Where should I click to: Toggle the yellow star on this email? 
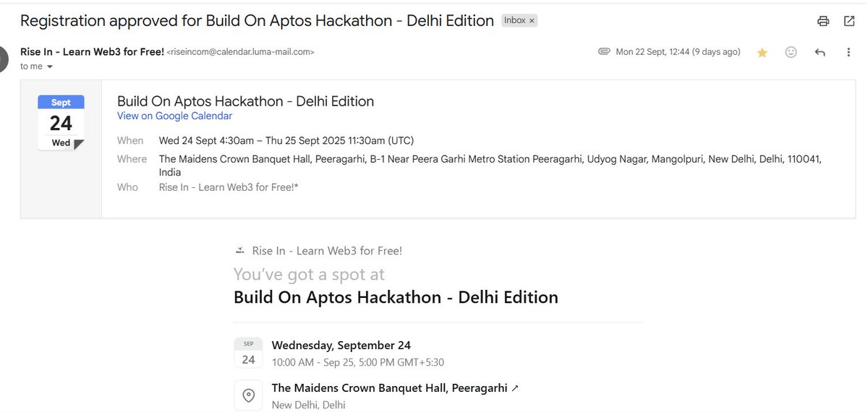point(762,53)
